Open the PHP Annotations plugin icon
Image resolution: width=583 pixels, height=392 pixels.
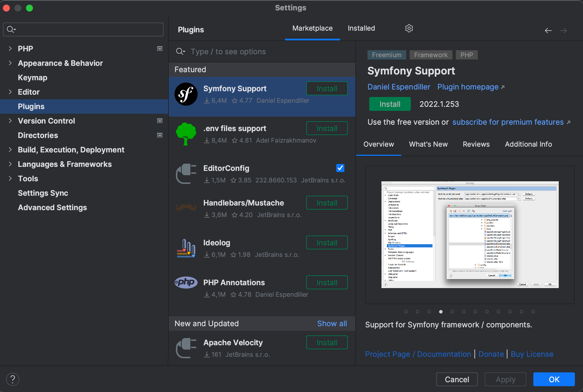(x=186, y=282)
